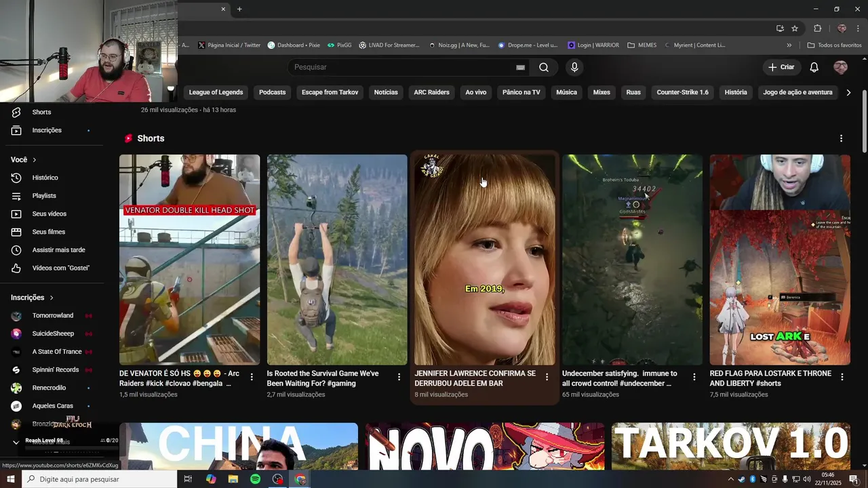The image size is (868, 488).
Task: Select the Escape from Tarkov chip
Action: 330,92
